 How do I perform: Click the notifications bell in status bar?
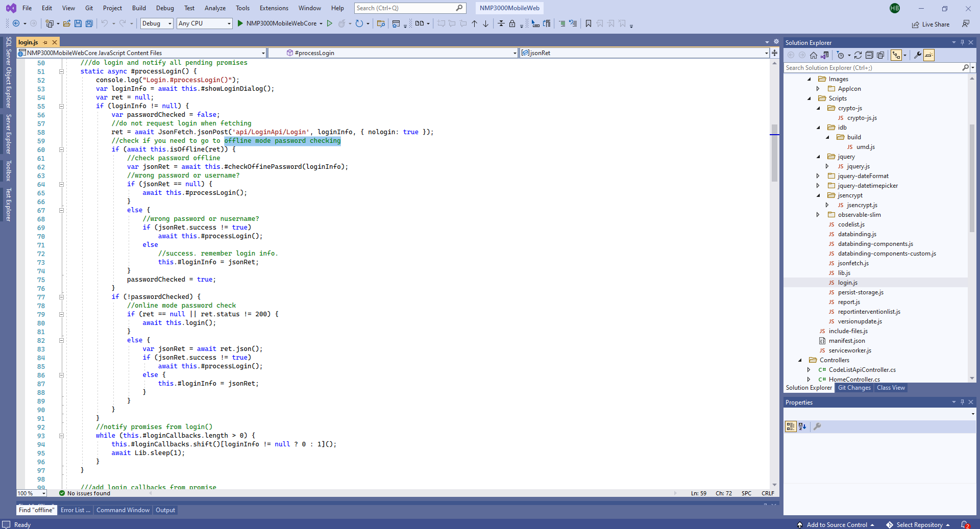(965, 524)
